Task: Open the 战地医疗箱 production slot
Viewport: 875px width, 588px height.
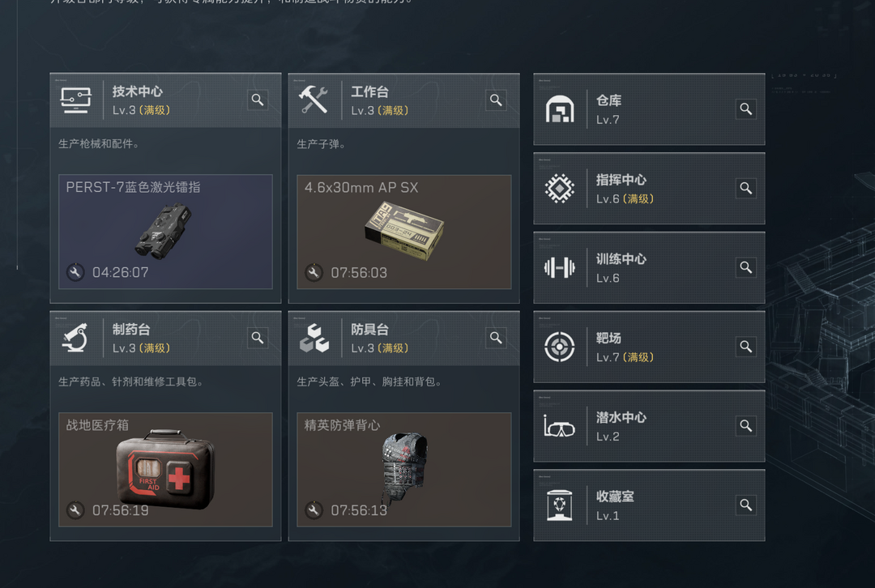Action: (x=166, y=470)
